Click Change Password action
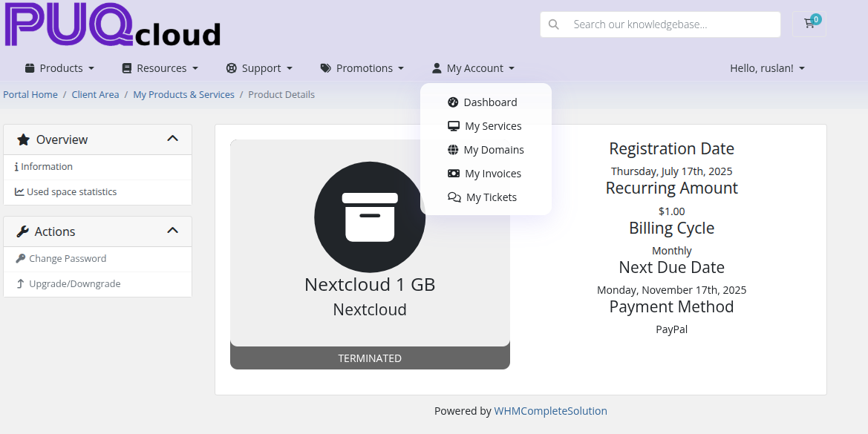 67,259
